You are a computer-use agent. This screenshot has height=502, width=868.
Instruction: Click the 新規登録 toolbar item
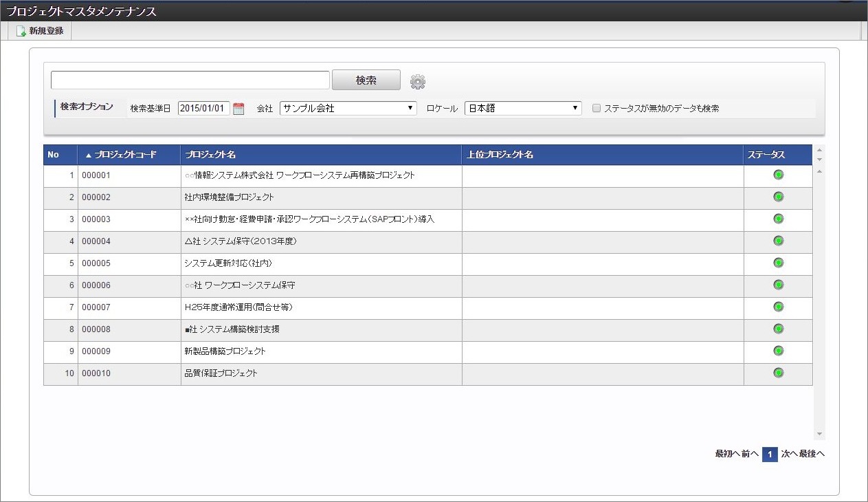pyautogui.click(x=40, y=31)
